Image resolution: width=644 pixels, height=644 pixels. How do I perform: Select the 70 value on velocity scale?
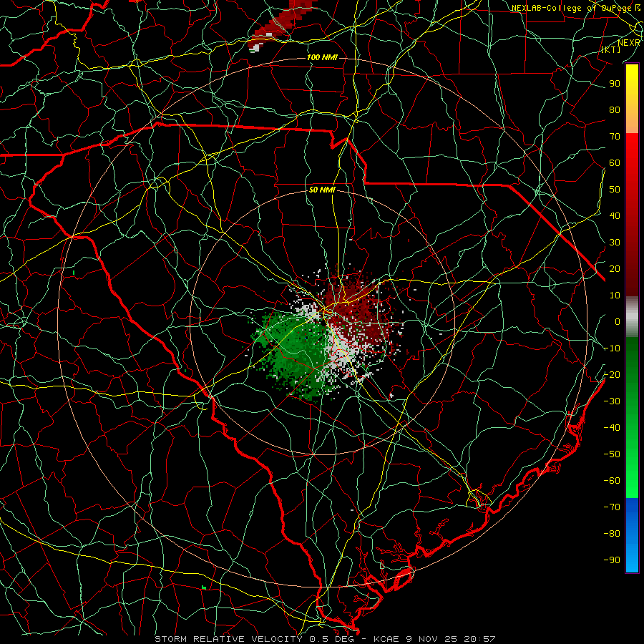coord(615,137)
